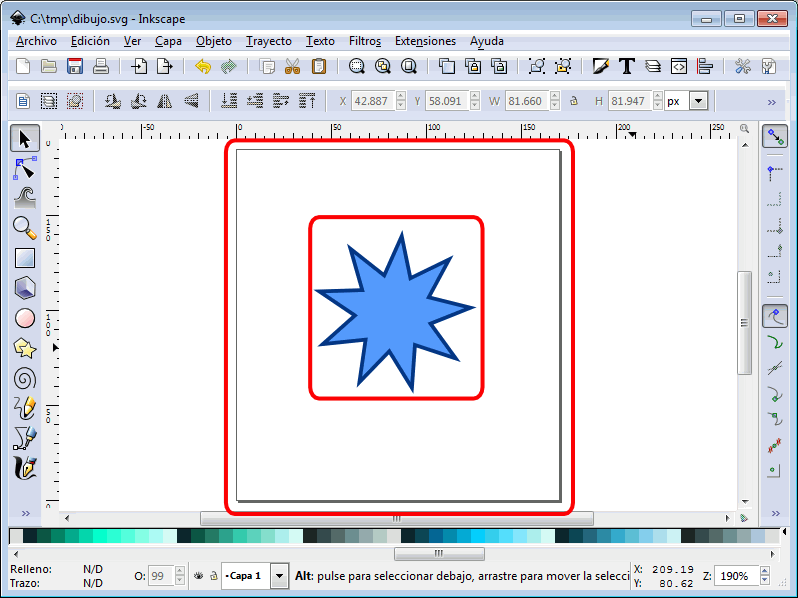Viewport: 798px width, 598px height.
Task: Print the document
Action: tap(101, 66)
